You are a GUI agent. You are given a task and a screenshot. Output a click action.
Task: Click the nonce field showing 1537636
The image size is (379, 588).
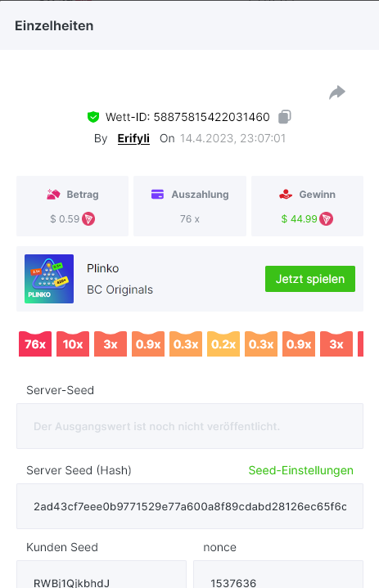point(278,574)
